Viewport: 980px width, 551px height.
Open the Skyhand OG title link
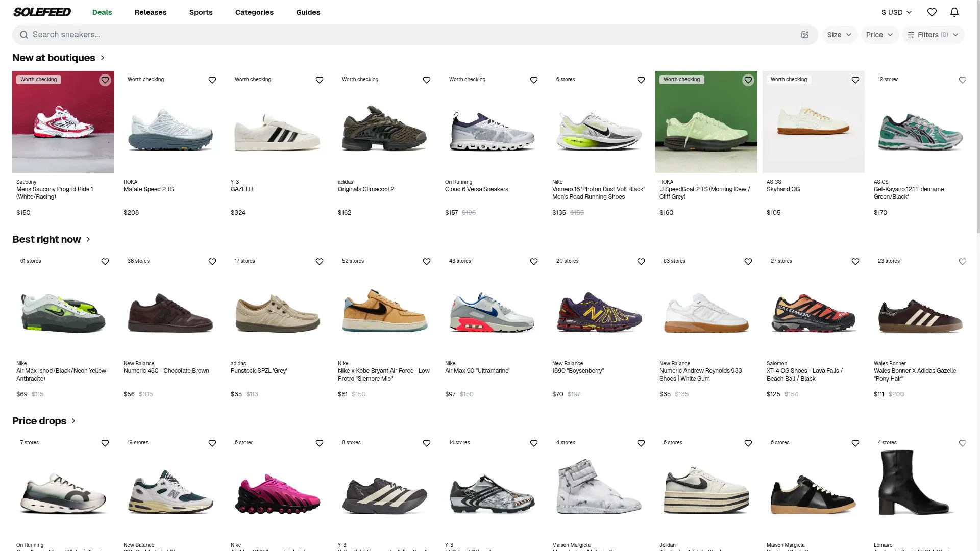(783, 189)
